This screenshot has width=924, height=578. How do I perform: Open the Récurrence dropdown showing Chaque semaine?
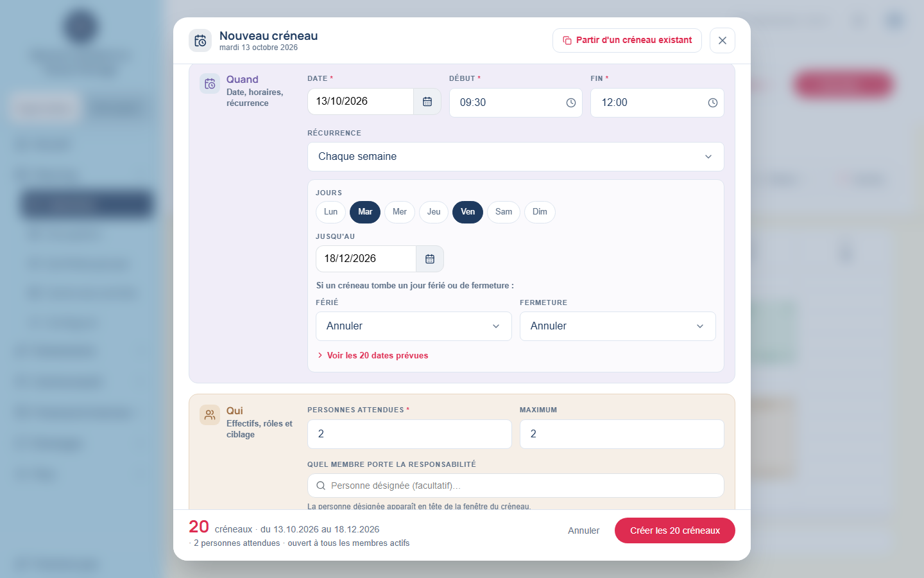(516, 157)
